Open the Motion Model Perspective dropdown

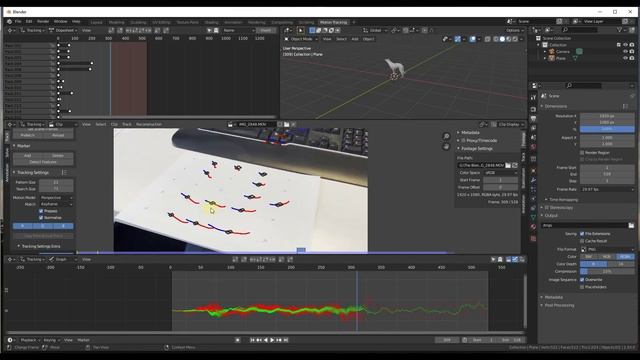pyautogui.click(x=56, y=198)
